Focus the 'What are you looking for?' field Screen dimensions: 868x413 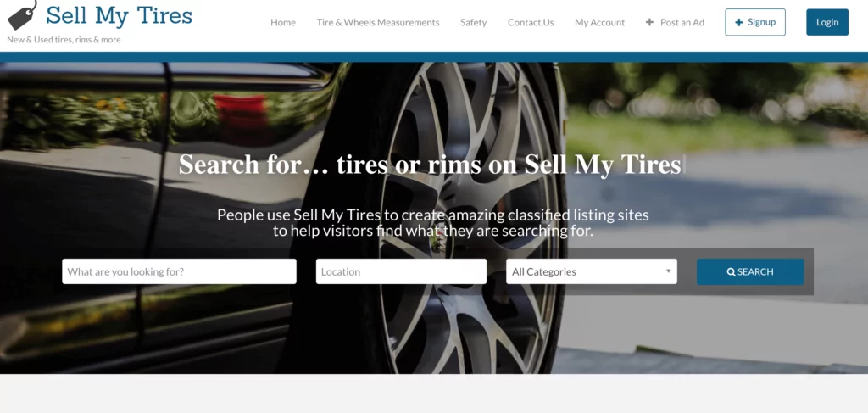180,271
